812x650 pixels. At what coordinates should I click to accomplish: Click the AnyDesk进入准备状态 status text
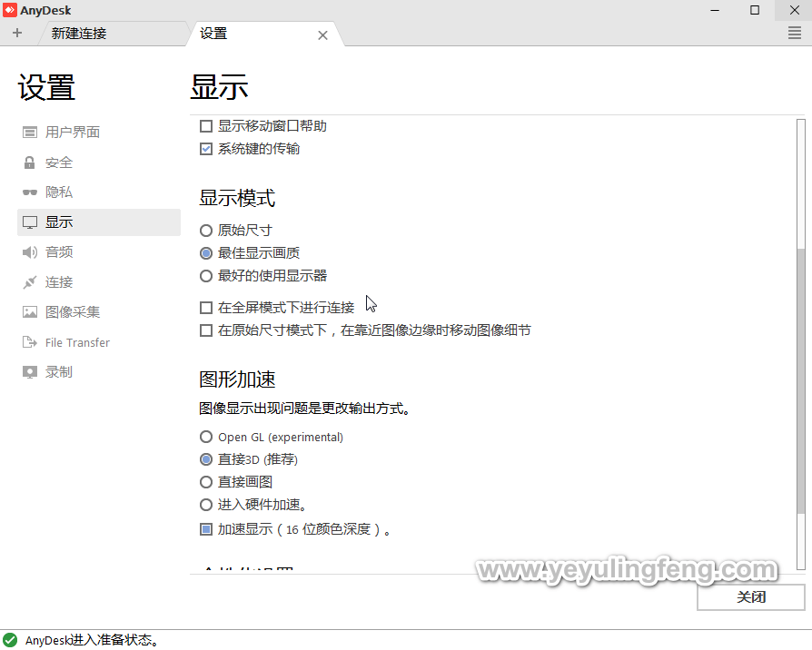click(92, 640)
